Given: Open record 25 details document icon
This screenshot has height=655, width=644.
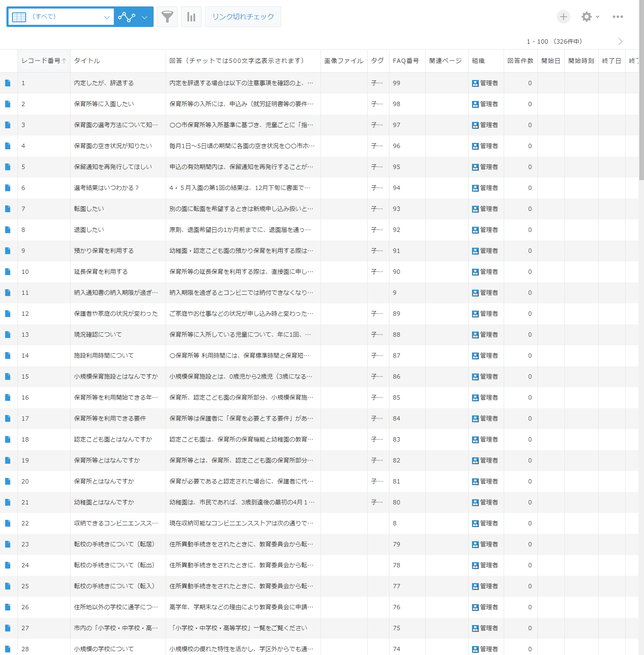Looking at the screenshot, I should point(8,586).
